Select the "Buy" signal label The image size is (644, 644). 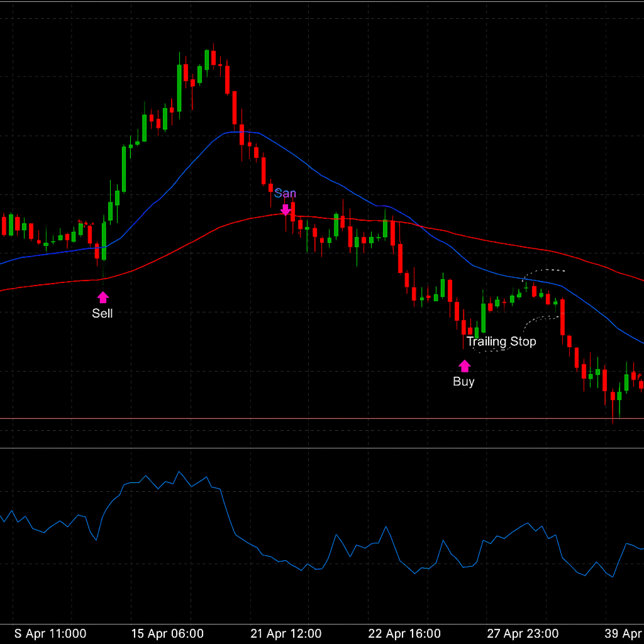click(464, 382)
